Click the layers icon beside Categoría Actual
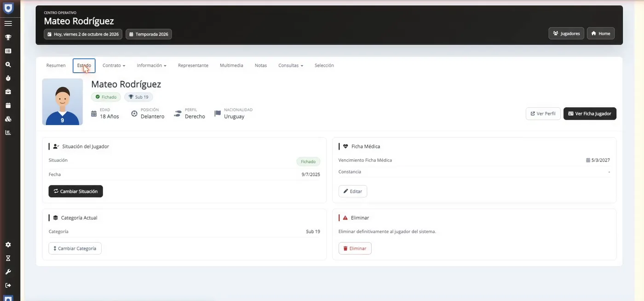 click(56, 218)
